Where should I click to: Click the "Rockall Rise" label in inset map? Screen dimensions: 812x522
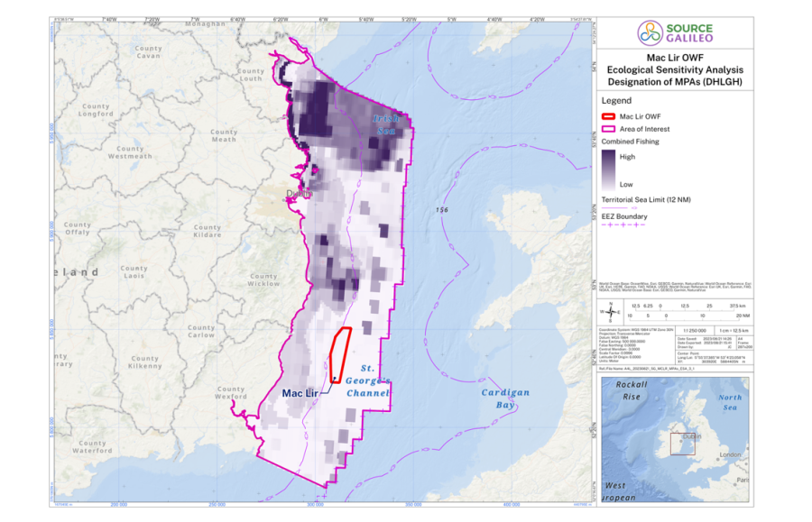click(x=632, y=390)
